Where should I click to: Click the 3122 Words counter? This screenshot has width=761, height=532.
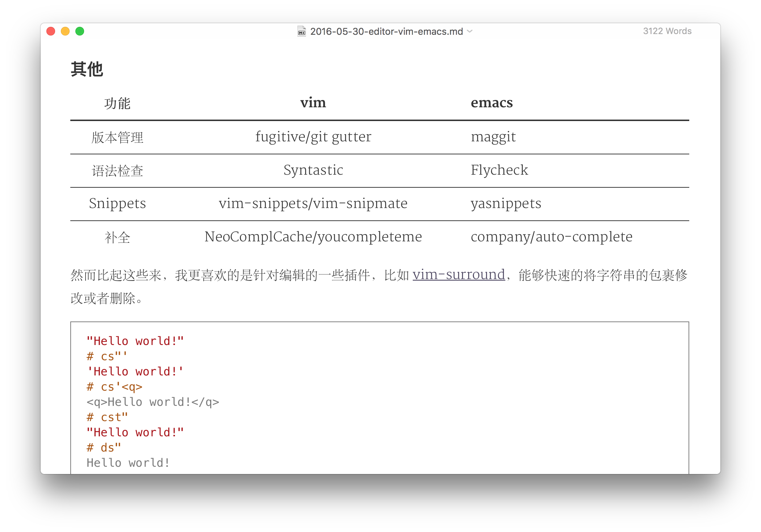[667, 31]
